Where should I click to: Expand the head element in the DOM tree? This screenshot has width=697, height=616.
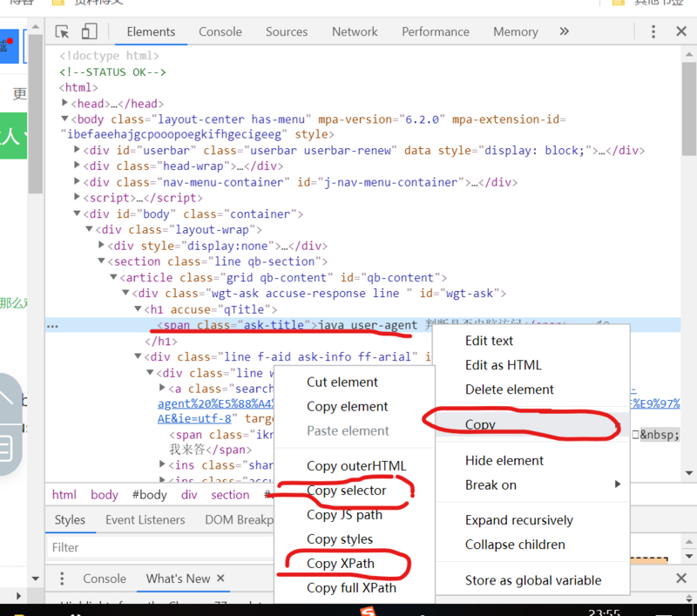[64, 103]
